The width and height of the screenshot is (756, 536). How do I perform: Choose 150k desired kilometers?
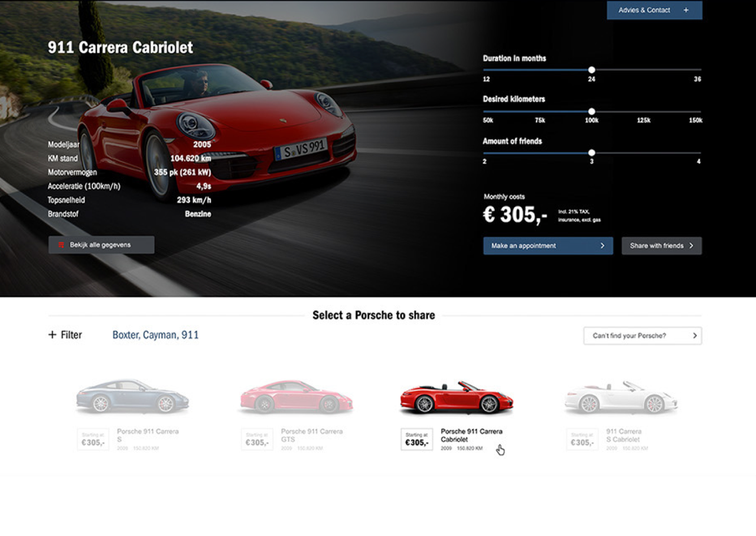(x=695, y=121)
